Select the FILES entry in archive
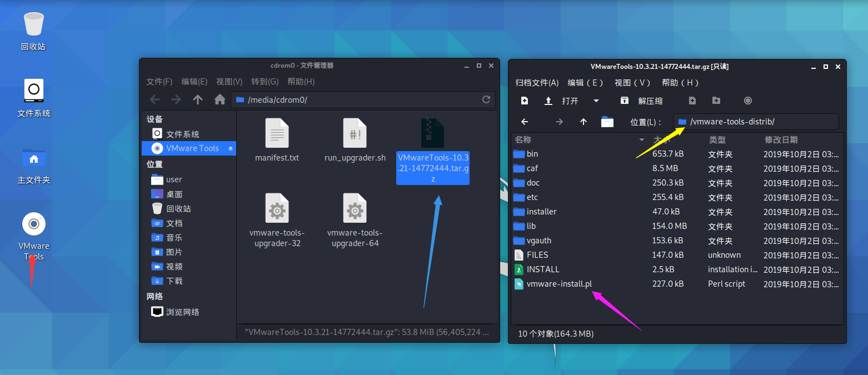The height and width of the screenshot is (375, 868). pos(677,255)
